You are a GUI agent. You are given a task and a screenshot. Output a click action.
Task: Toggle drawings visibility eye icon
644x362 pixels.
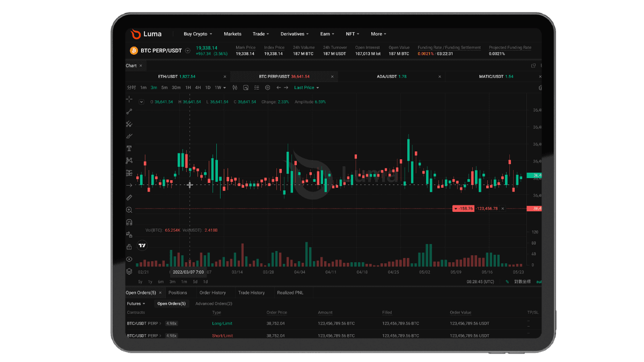129,259
